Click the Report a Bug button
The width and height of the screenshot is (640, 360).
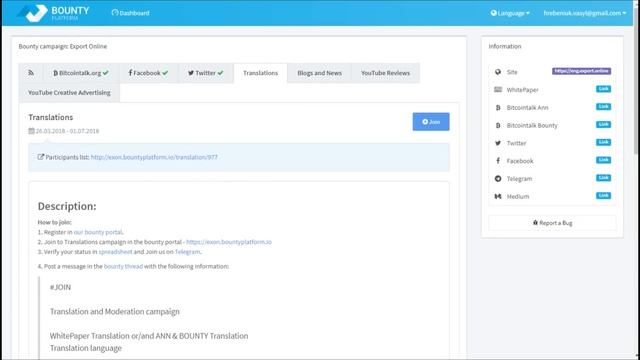[552, 223]
